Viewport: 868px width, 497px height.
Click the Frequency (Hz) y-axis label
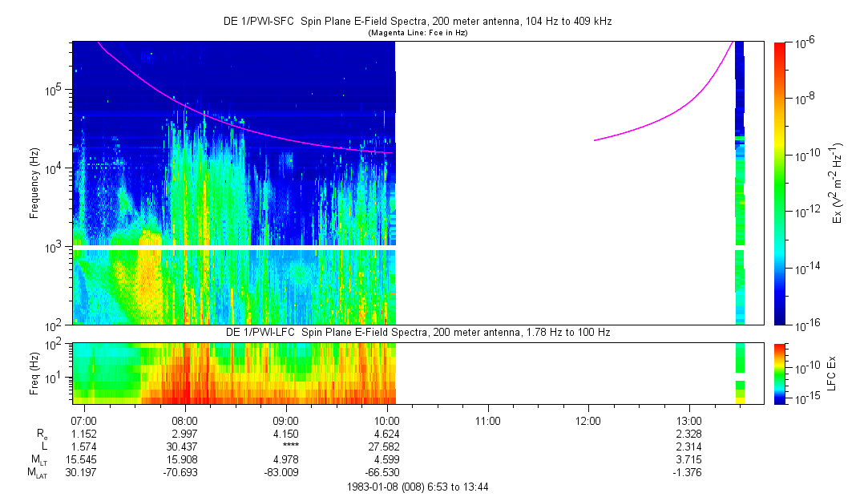(x=34, y=183)
